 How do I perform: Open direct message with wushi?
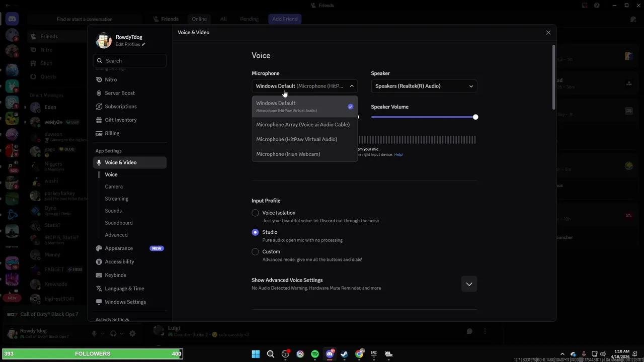[x=51, y=181]
